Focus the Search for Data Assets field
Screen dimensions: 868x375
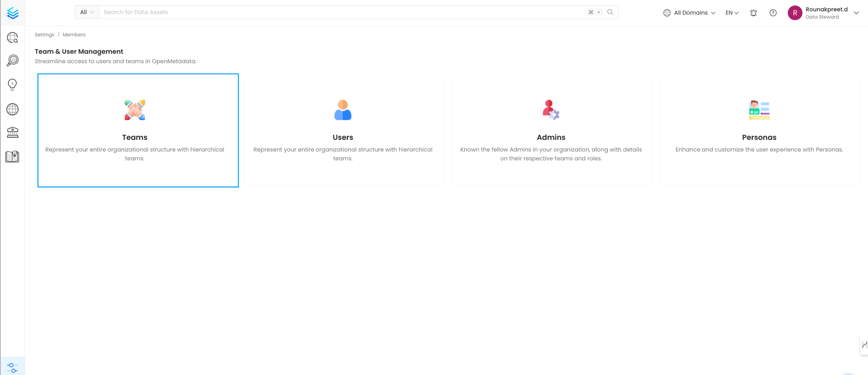[337, 12]
